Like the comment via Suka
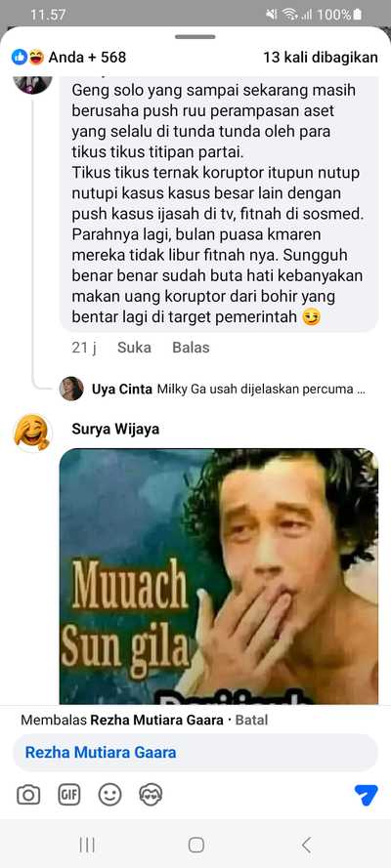The height and width of the screenshot is (868, 391). 134,348
